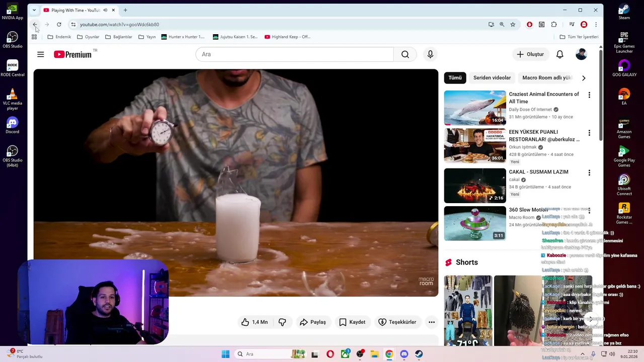Click the Oluştur create button
Image resolution: width=644 pixels, height=362 pixels.
pyautogui.click(x=530, y=54)
